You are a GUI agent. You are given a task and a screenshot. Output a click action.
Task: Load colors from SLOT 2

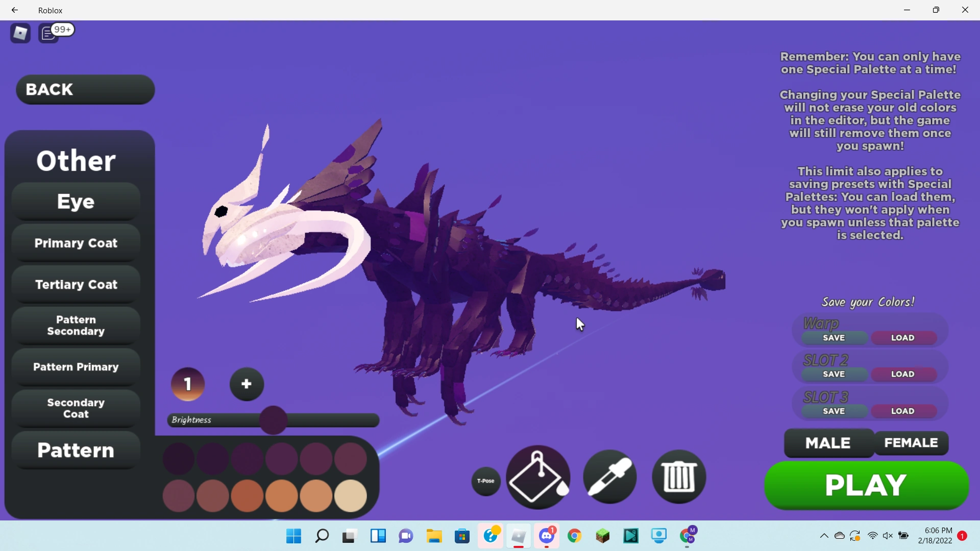coord(902,374)
